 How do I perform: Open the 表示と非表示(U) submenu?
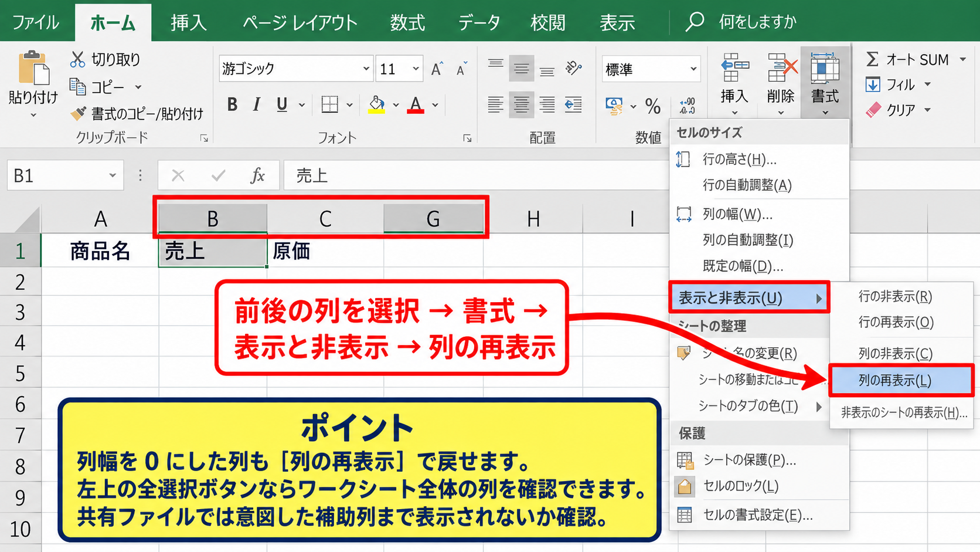(750, 298)
